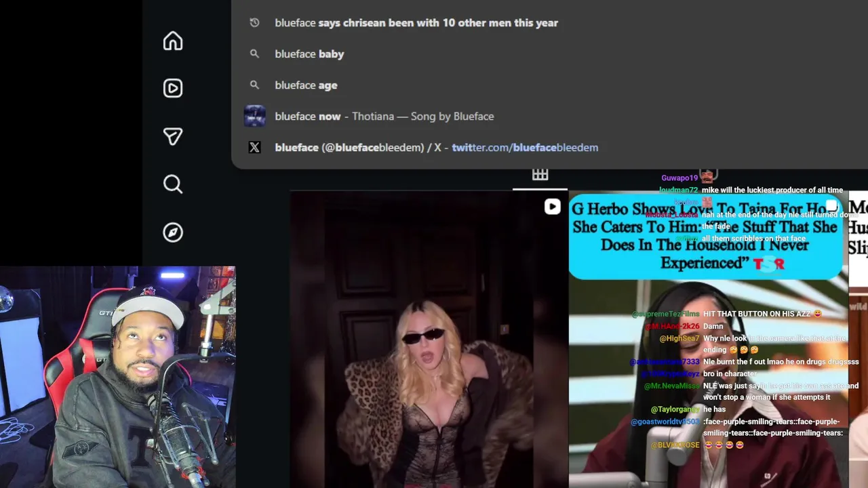The height and width of the screenshot is (488, 868).
Task: Click chat message 'all them scribbles on that face'
Action: (x=754, y=239)
